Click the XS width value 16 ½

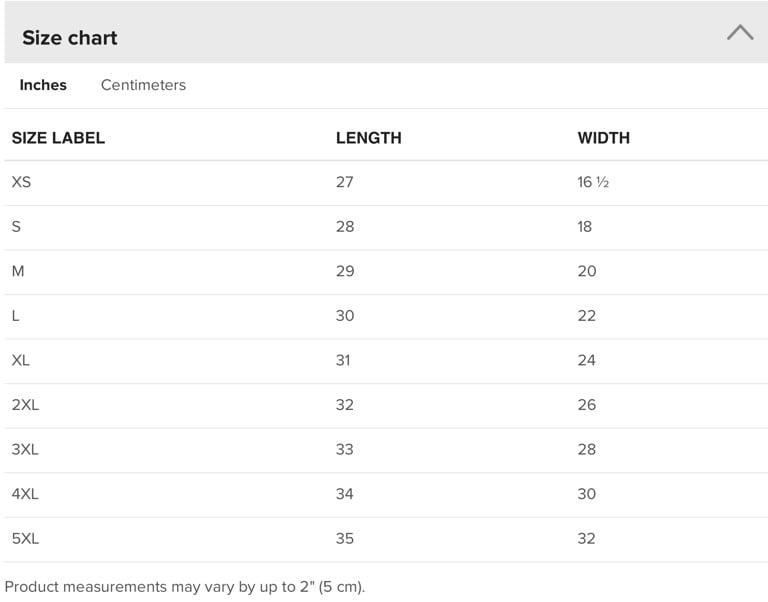pyautogui.click(x=593, y=182)
